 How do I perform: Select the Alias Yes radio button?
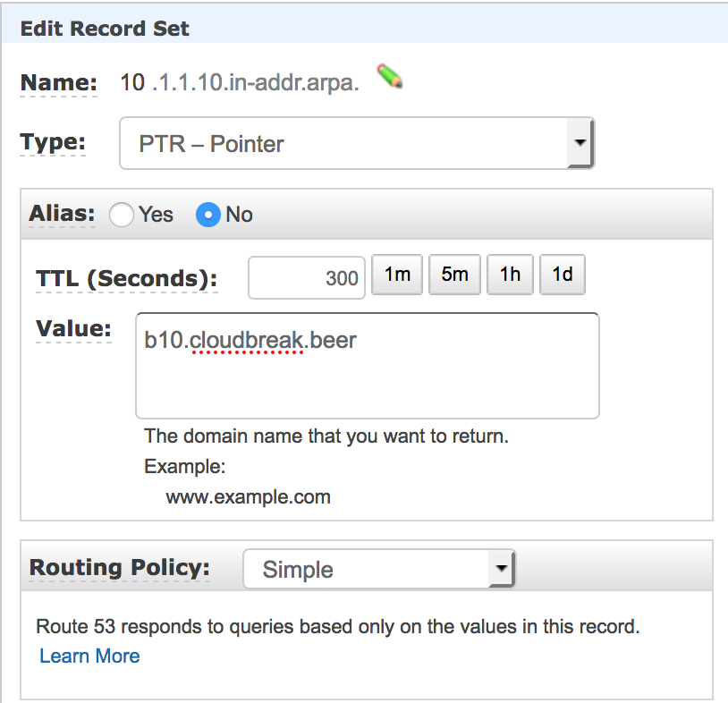point(122,215)
